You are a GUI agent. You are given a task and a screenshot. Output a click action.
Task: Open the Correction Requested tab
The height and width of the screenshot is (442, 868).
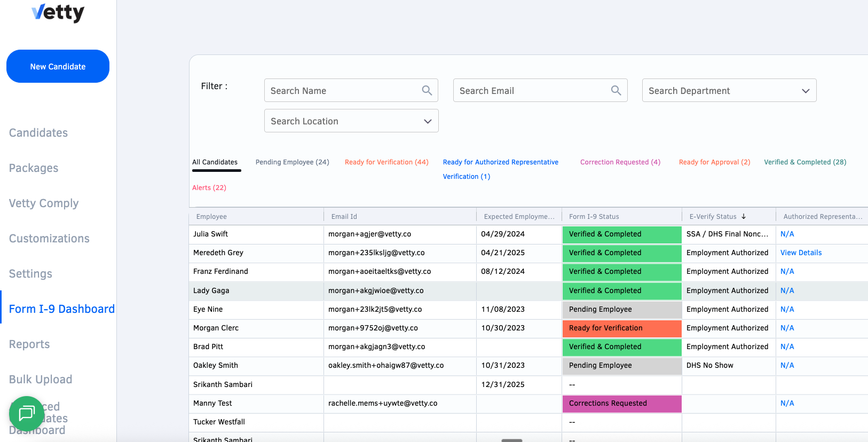[x=620, y=162]
